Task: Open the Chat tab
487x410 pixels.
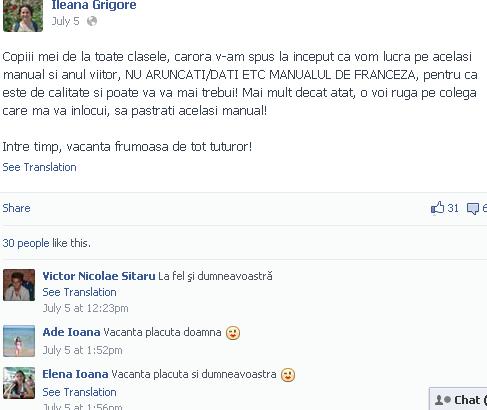Action: point(458,399)
